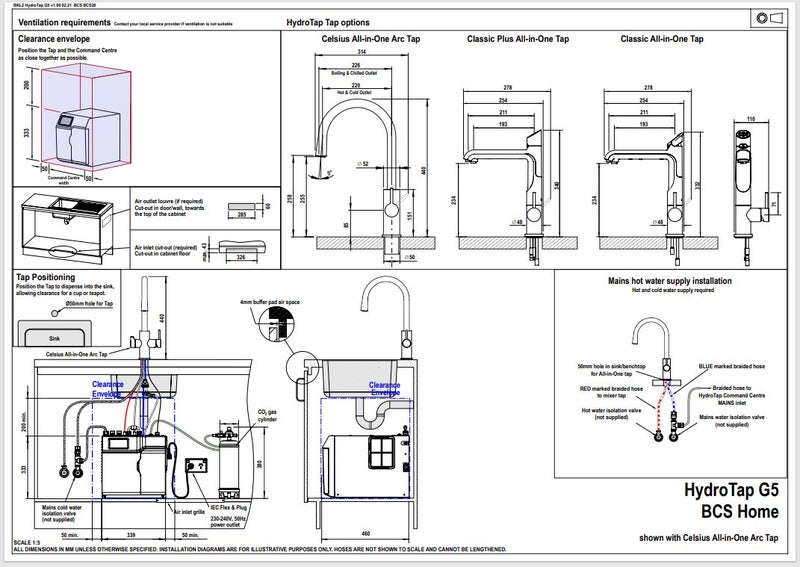Viewport: 800px width, 567px height.
Task: Click the cabinet with sink isometric drawing
Action: 68,228
